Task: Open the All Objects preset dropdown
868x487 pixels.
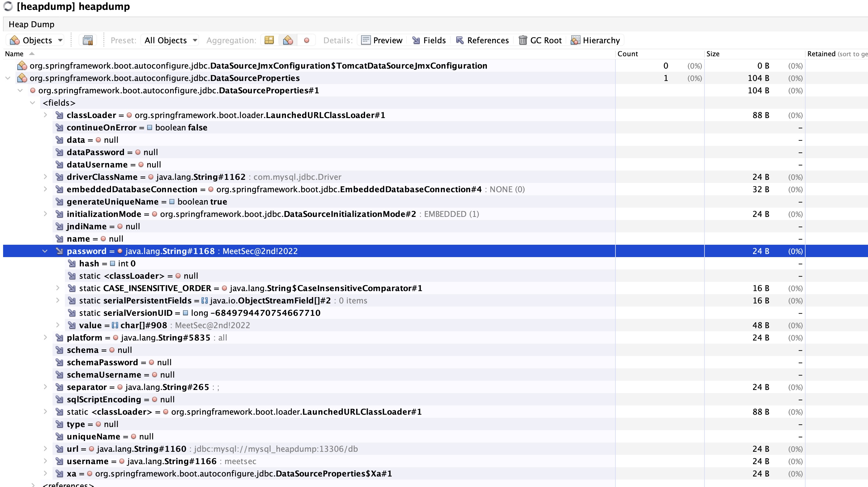Action: 170,40
